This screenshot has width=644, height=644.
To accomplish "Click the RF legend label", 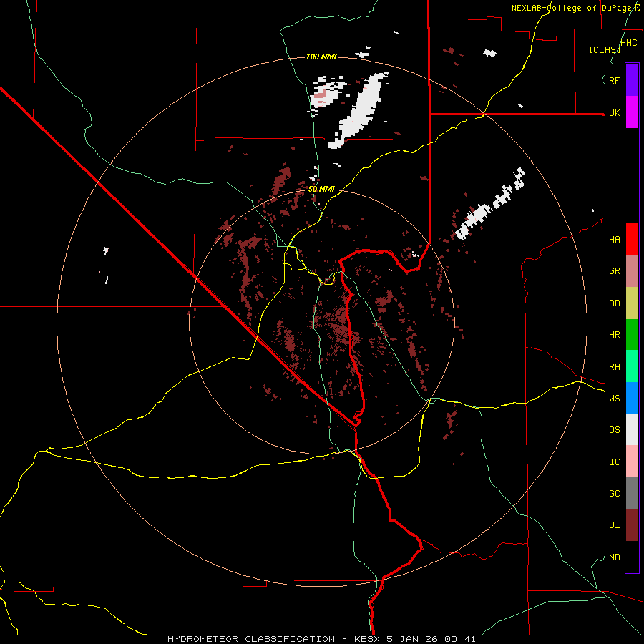I will 614,80.
